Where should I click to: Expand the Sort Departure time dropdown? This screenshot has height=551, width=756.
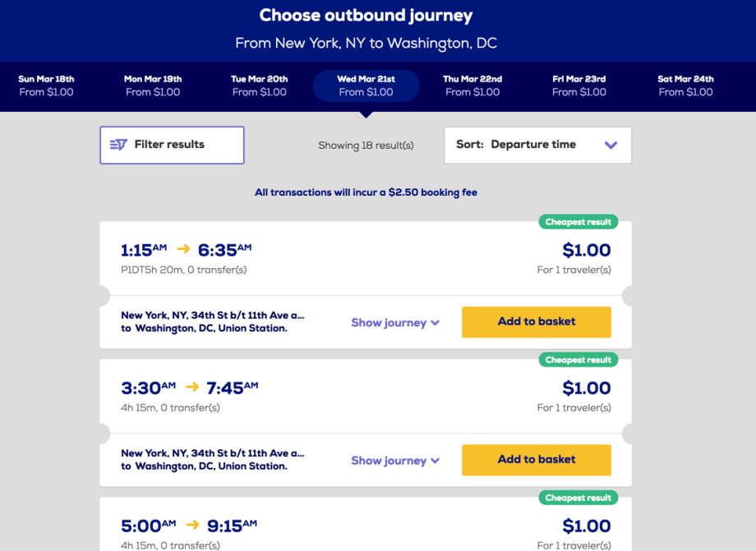537,145
